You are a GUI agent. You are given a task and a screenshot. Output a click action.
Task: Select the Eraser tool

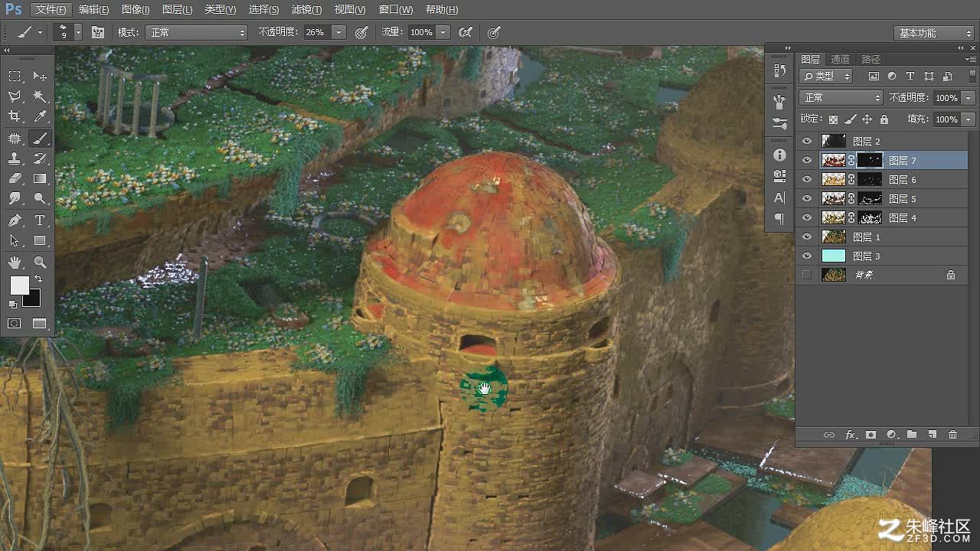pos(15,178)
